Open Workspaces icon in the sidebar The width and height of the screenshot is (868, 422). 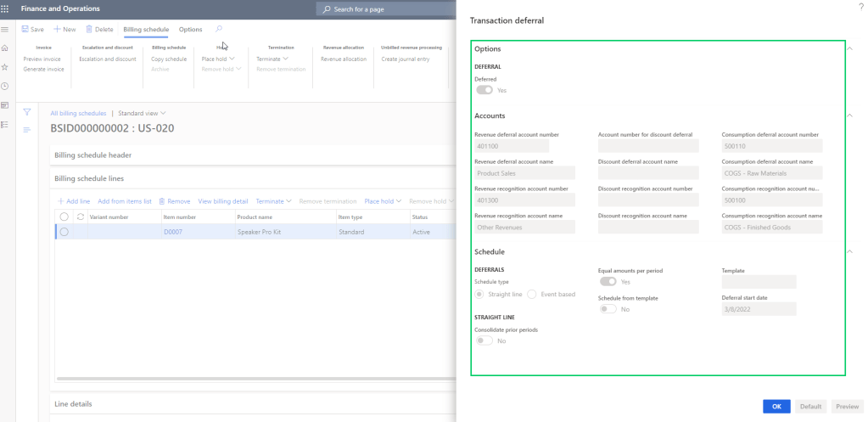click(x=5, y=105)
